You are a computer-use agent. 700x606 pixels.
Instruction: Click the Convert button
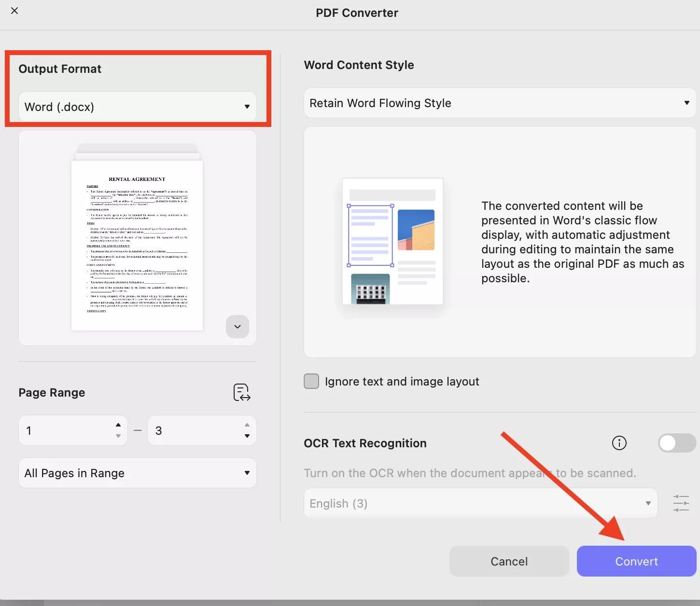tap(636, 561)
